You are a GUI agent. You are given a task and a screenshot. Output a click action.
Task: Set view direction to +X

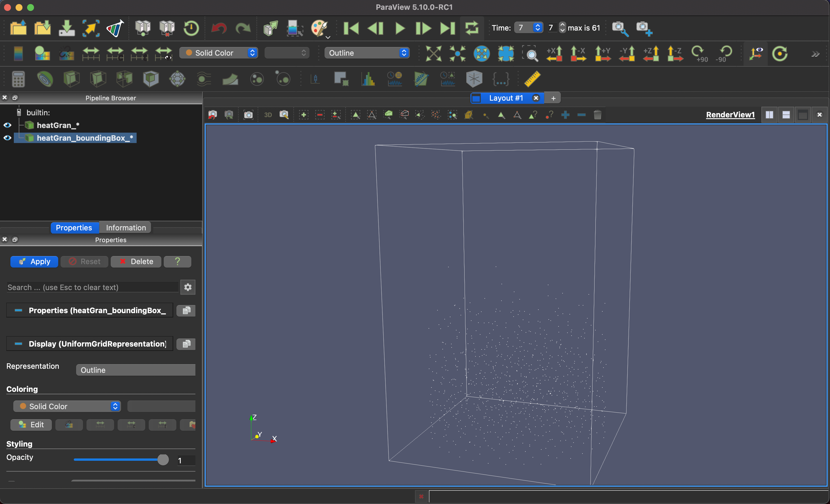[x=554, y=53]
